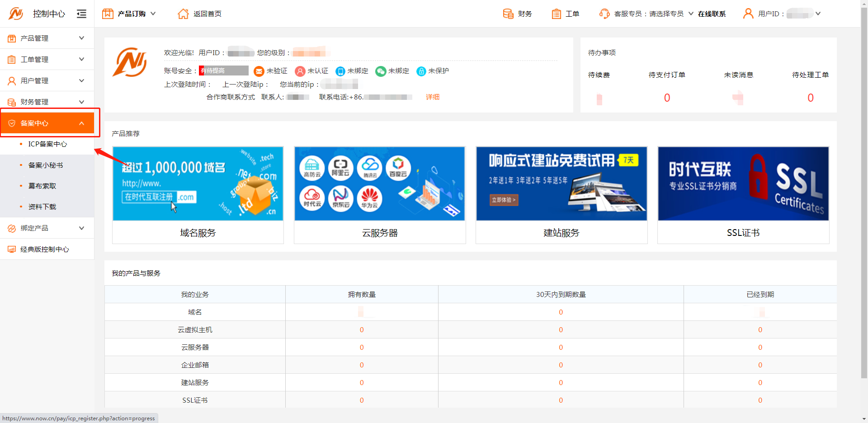Click the 未认证 identity icon

(300, 71)
